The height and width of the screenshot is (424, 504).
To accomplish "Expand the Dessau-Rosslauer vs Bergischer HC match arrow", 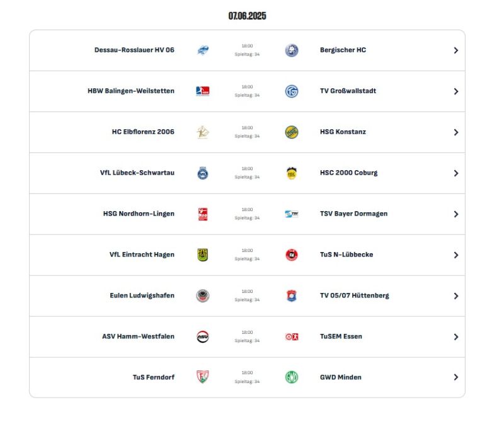I will click(455, 50).
